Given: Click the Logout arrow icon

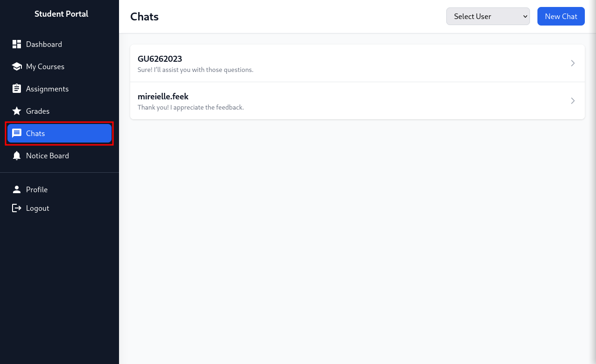Looking at the screenshot, I should pos(17,208).
